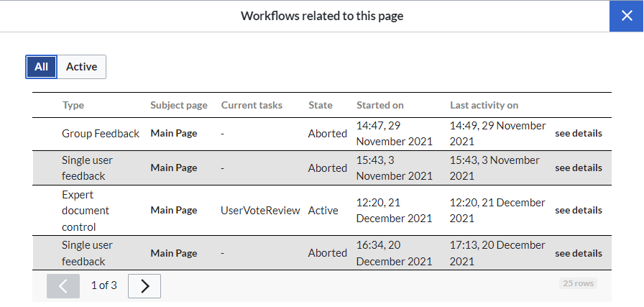Close the workflows dialog with X icon
The height and width of the screenshot is (307, 644).
(626, 16)
